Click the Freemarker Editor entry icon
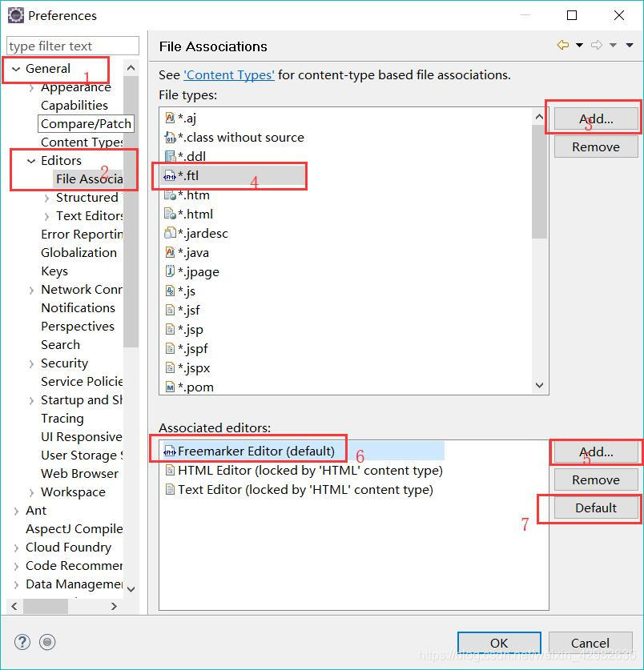The height and width of the screenshot is (670, 644). [x=170, y=451]
